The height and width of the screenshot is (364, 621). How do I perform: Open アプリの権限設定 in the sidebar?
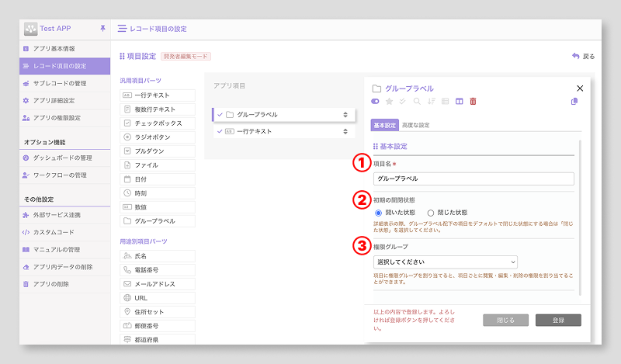[65, 118]
